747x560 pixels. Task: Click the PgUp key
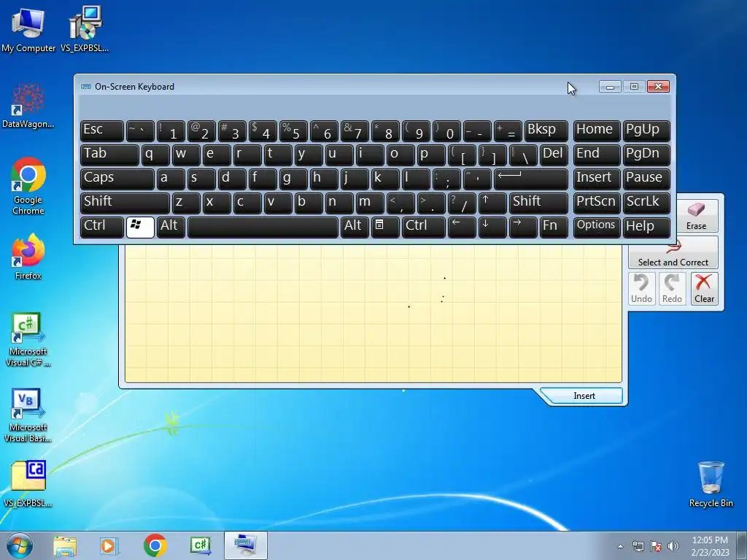click(x=646, y=131)
